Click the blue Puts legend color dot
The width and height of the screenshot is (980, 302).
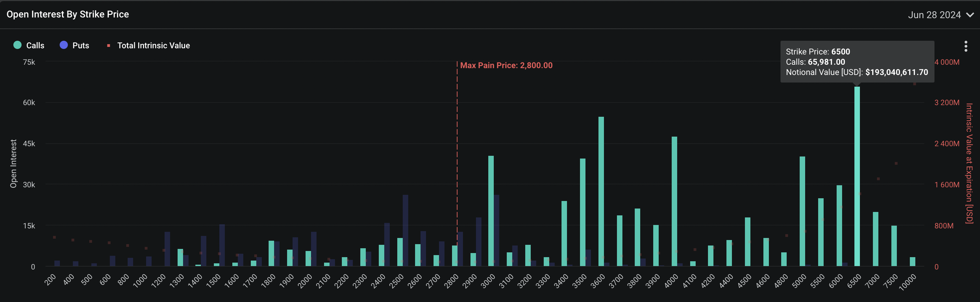[x=64, y=45]
